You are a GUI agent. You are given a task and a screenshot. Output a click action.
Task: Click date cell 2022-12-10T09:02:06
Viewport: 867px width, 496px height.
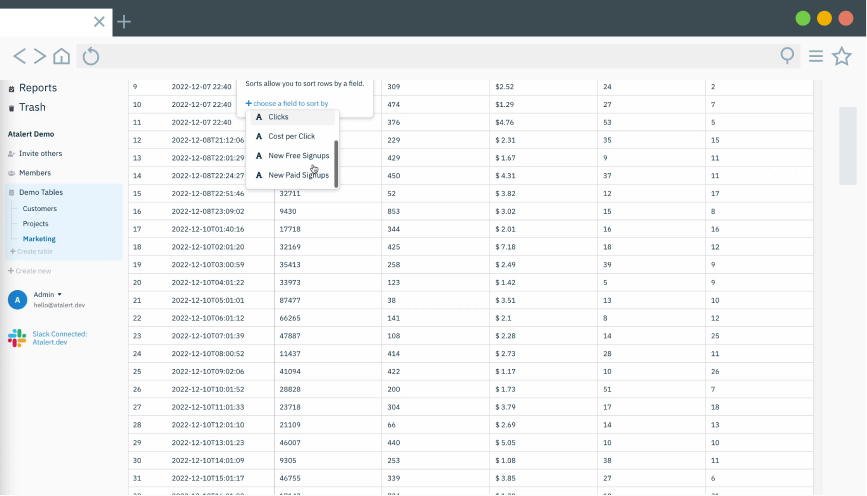click(x=208, y=372)
